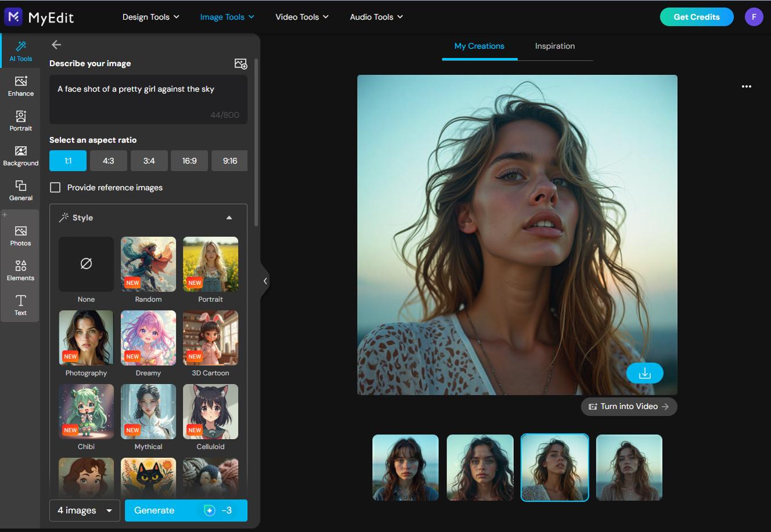Screen dimensions: 771x532
Task: Download the generated image
Action: (x=644, y=373)
